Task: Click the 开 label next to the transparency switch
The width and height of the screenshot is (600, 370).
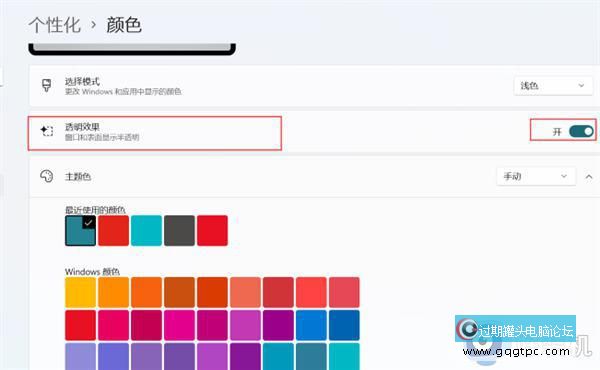Action: (x=557, y=132)
